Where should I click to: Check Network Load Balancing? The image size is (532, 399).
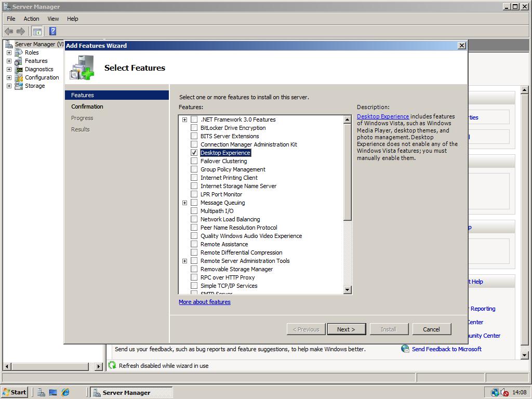pyautogui.click(x=194, y=219)
